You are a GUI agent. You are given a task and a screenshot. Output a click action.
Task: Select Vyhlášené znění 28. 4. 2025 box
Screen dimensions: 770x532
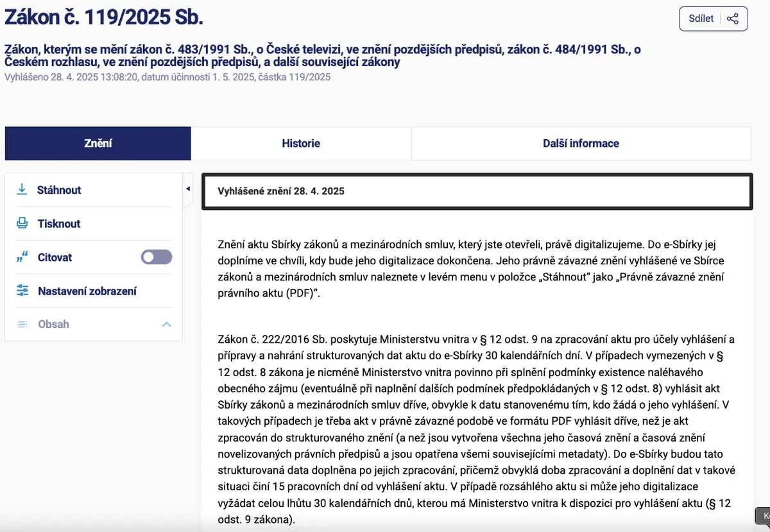tap(477, 191)
